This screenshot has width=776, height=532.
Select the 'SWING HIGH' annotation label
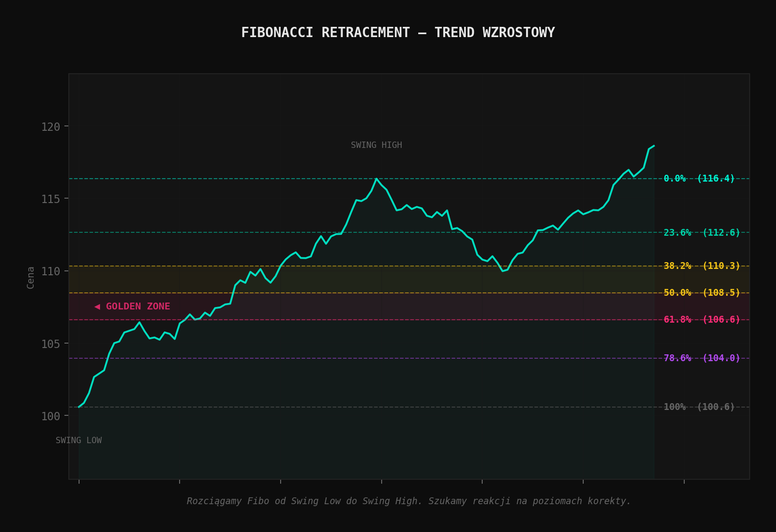click(x=376, y=145)
